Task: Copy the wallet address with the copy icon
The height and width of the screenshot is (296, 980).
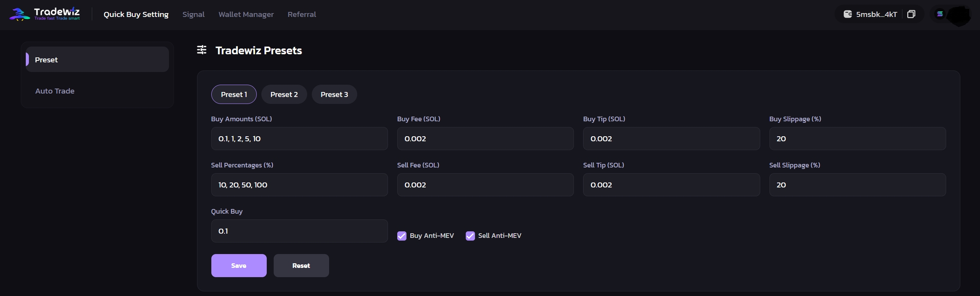Action: click(x=911, y=14)
